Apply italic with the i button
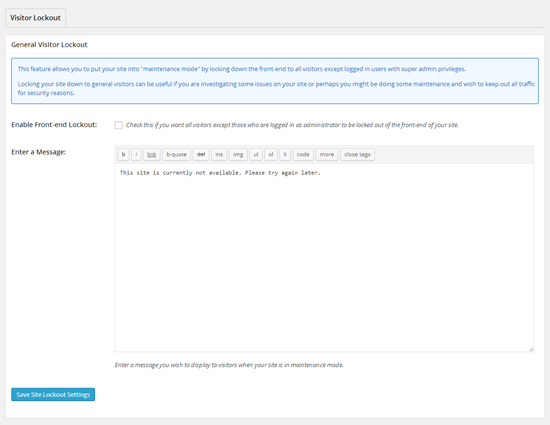 coord(136,154)
